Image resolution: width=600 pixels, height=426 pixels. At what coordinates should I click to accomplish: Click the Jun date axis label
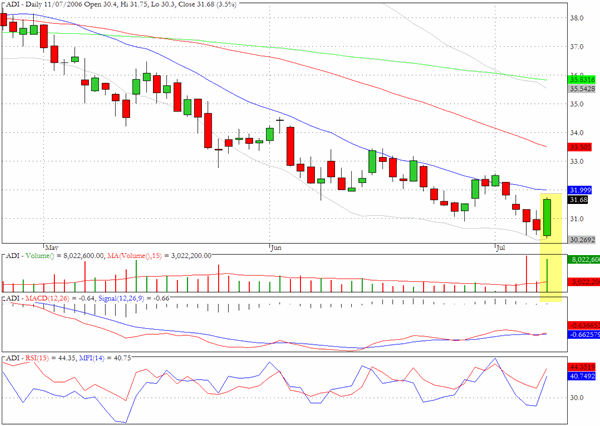276,248
